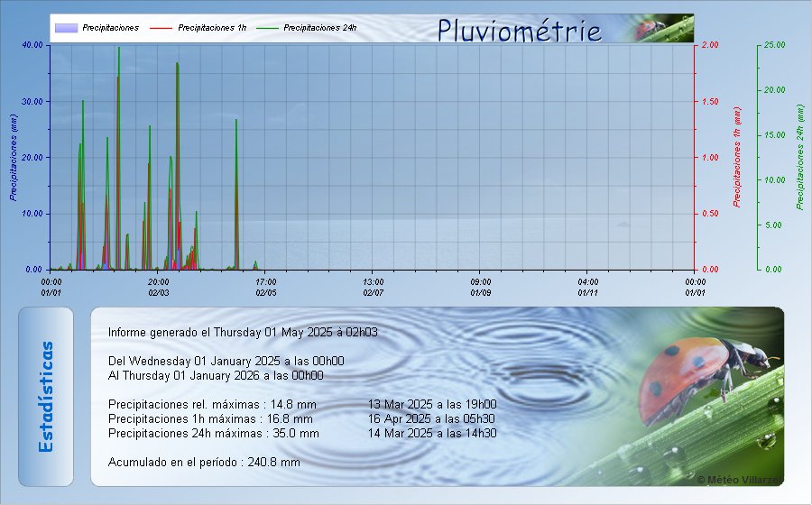This screenshot has width=812, height=505.
Task: Click the Estadísticas side panel label
Action: pyautogui.click(x=46, y=397)
